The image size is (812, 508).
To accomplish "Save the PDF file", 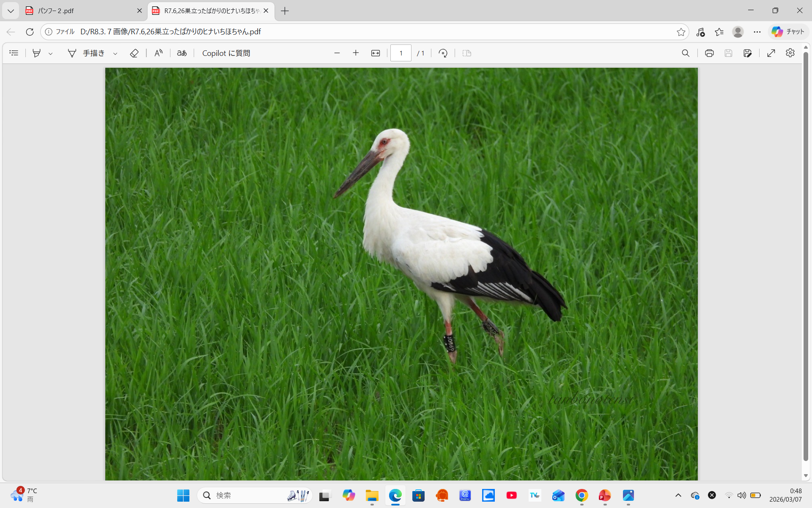I will 728,53.
